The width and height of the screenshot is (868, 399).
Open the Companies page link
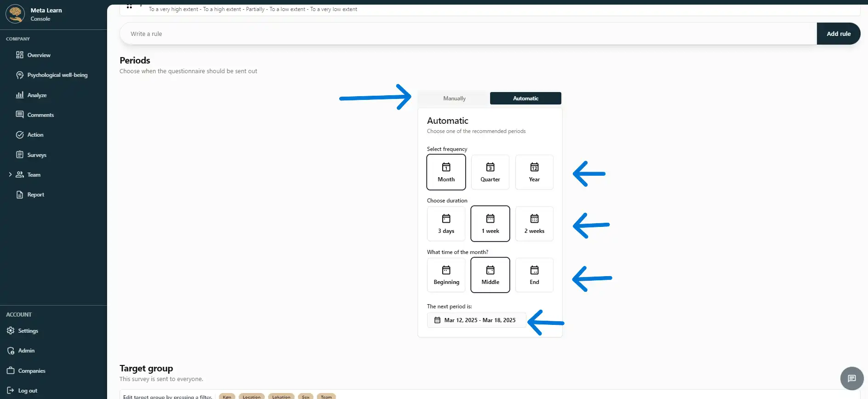pos(32,371)
